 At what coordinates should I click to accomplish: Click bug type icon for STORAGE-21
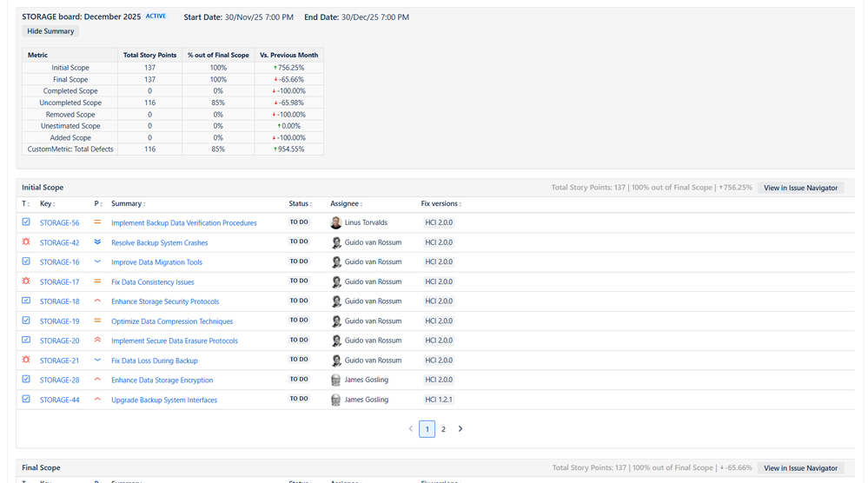pos(26,360)
